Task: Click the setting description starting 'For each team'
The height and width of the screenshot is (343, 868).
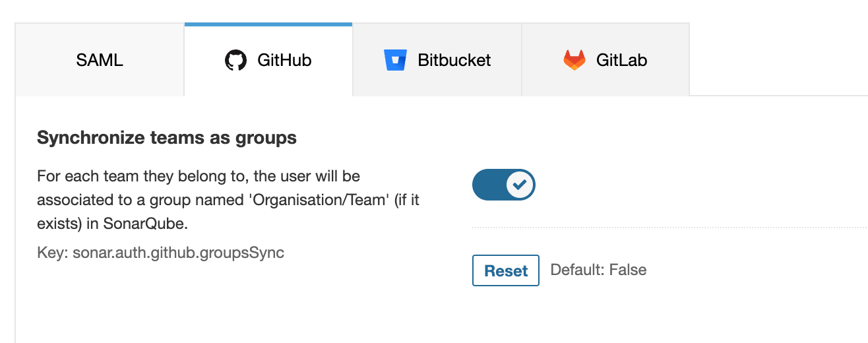Action: pyautogui.click(x=198, y=177)
